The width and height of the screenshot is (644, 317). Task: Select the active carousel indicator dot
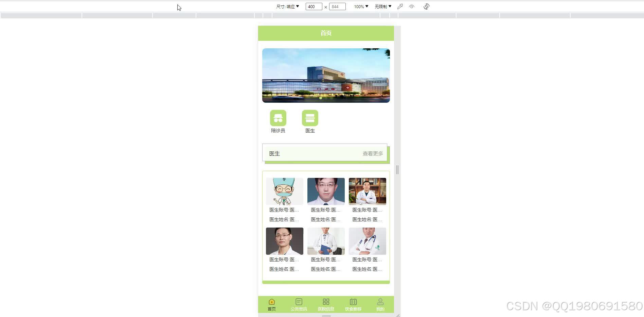point(320,98)
